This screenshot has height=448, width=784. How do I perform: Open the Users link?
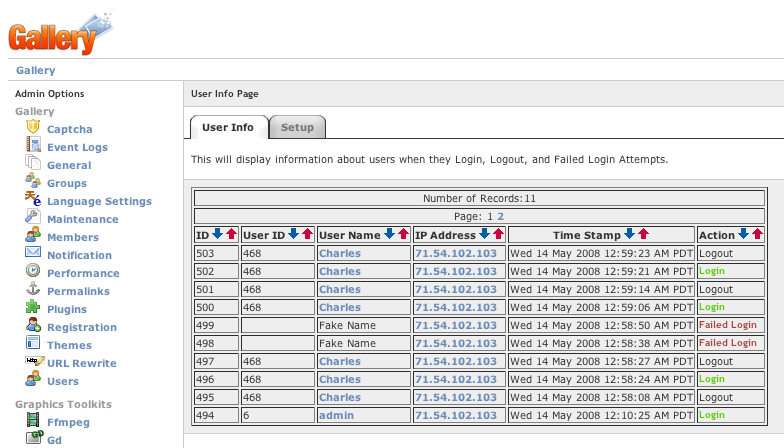pyautogui.click(x=63, y=382)
